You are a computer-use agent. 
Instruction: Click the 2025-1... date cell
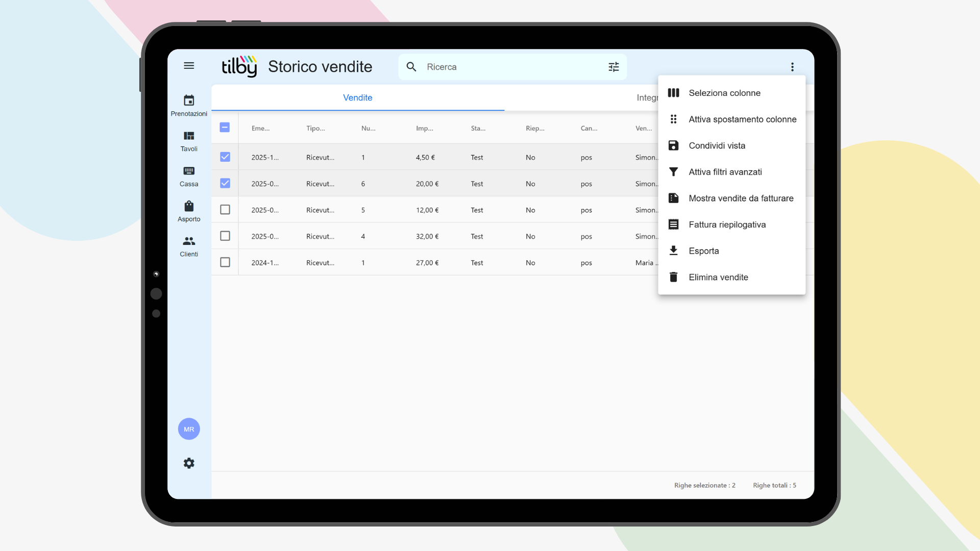pos(265,158)
